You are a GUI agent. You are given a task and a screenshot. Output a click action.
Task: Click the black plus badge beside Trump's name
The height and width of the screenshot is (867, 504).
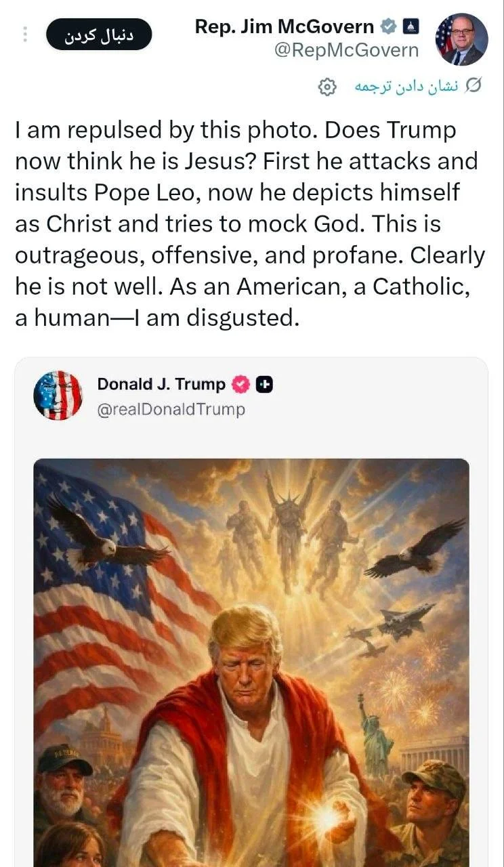click(x=264, y=385)
